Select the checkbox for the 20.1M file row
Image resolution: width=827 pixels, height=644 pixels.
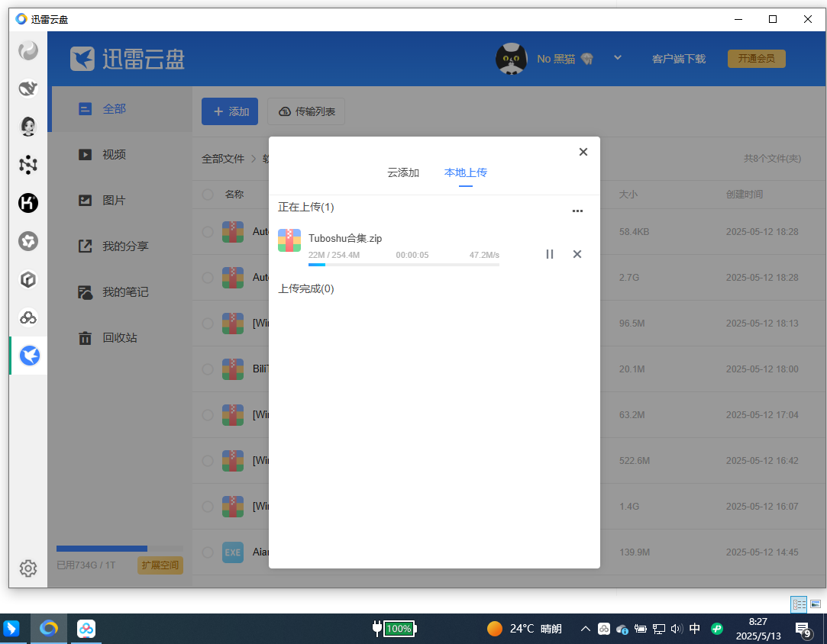208,369
